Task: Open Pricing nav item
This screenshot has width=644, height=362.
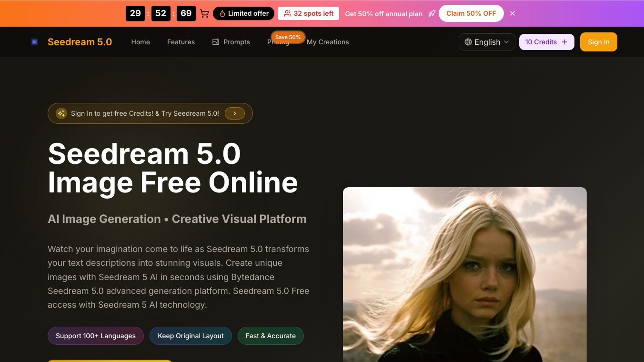Action: tap(278, 42)
